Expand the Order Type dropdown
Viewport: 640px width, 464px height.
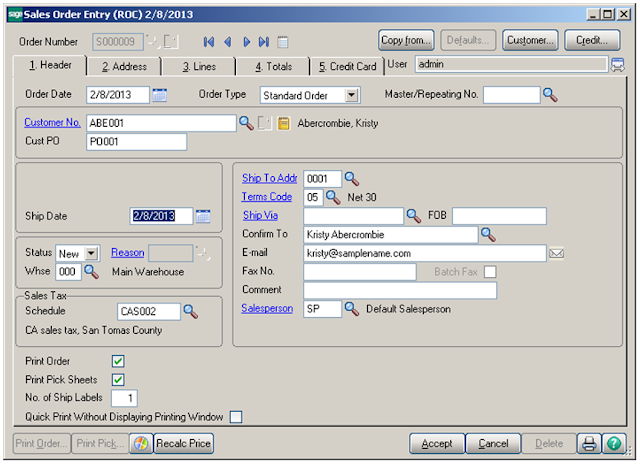point(351,95)
